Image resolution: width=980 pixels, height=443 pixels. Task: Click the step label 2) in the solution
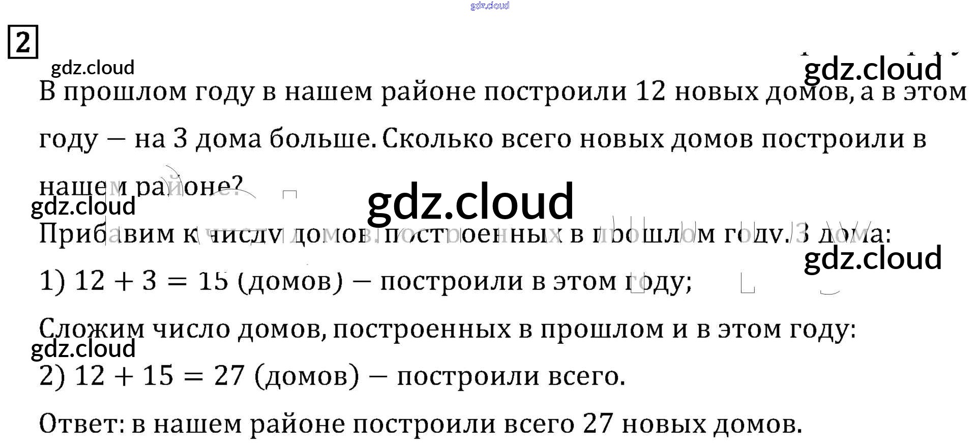click(x=52, y=376)
